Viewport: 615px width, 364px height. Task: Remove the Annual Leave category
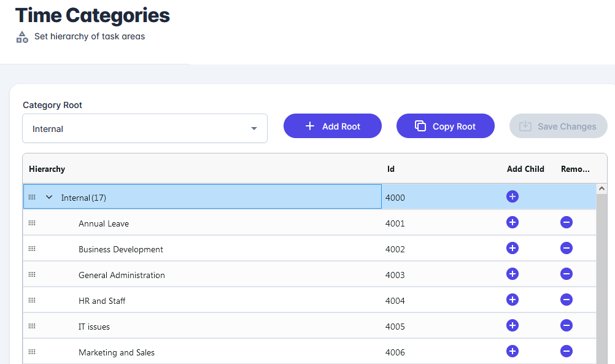(x=567, y=222)
